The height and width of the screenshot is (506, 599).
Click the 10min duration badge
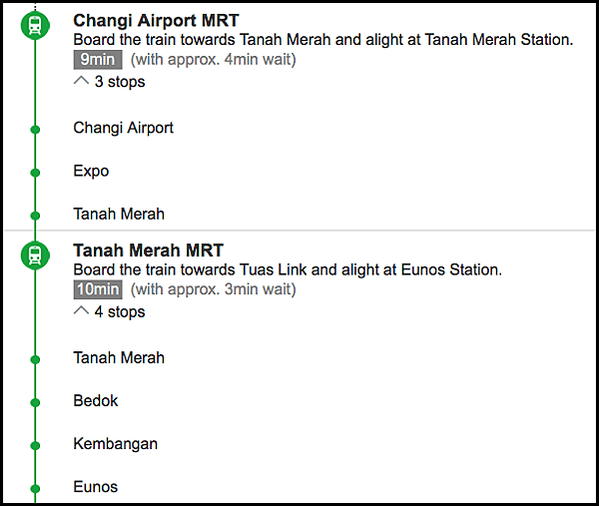coord(98,289)
